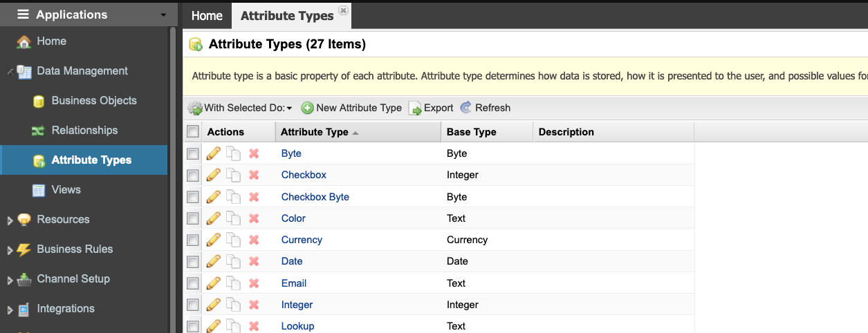Copy the Color attribute type
Screen dimensions: 868x333
tap(234, 218)
